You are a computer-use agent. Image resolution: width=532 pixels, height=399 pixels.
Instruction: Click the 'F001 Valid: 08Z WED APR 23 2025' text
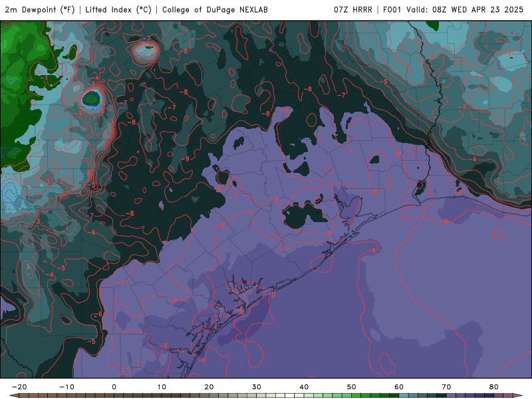pyautogui.click(x=453, y=9)
